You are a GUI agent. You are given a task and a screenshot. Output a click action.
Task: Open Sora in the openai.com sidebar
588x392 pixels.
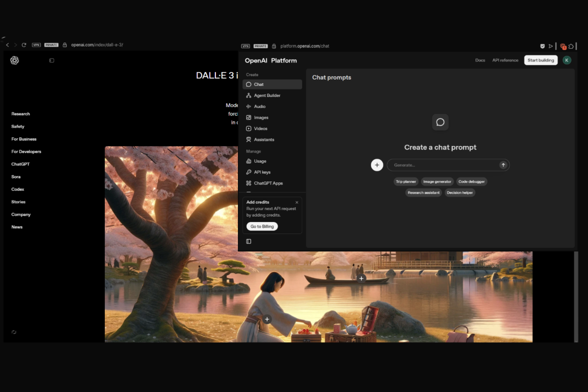point(16,177)
